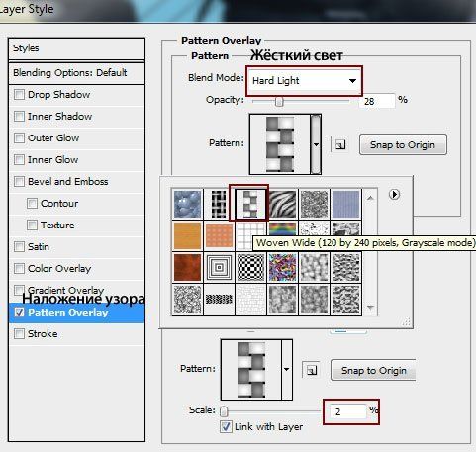Create new preset icon beside upper Snap to Origin
Viewport: 476px width, 452px height.
tap(339, 144)
